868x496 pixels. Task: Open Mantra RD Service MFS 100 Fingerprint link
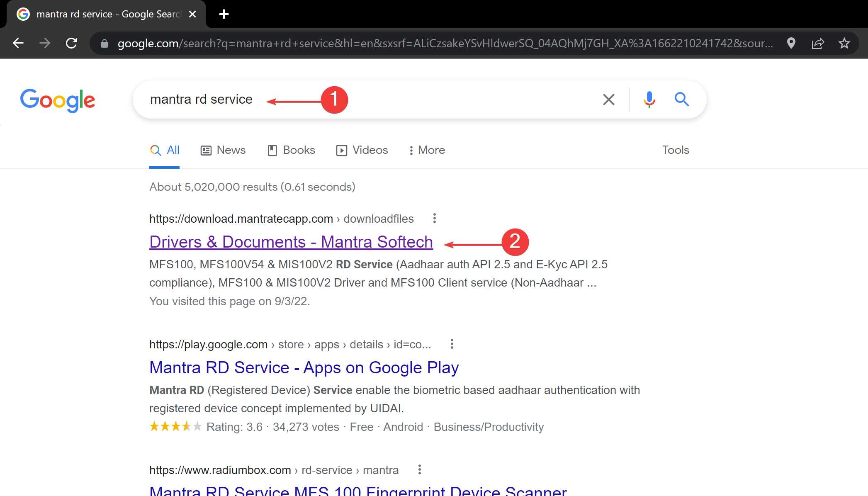[358, 491]
